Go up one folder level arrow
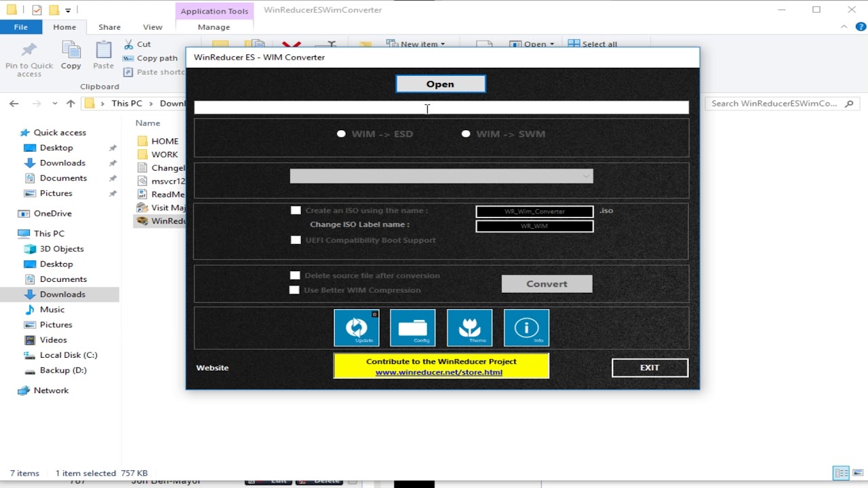 tap(71, 104)
